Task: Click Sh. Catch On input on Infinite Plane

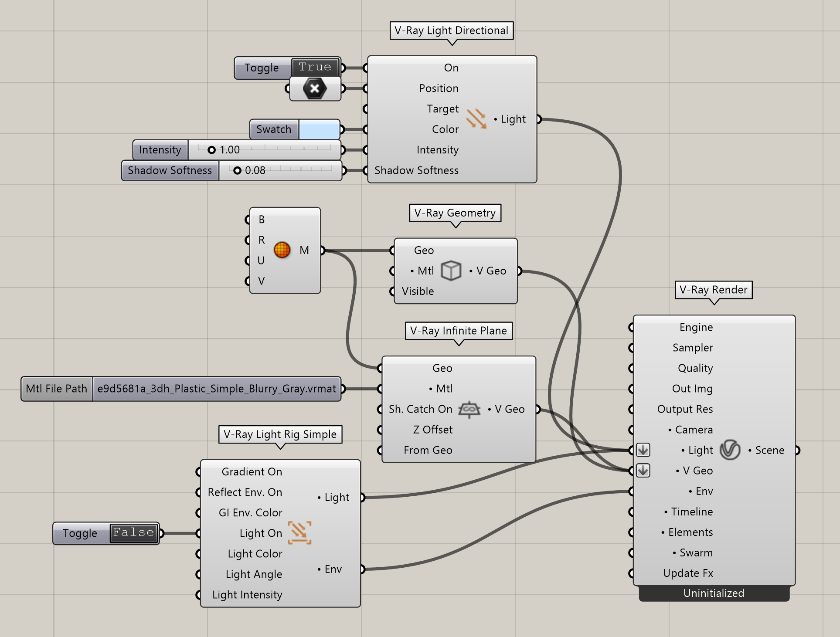Action: point(420,409)
